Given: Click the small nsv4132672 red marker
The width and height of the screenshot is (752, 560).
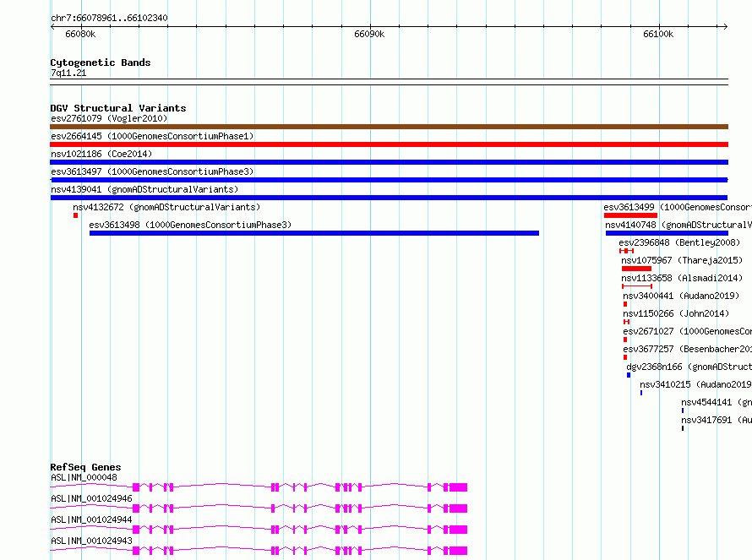Looking at the screenshot, I should pos(75,215).
